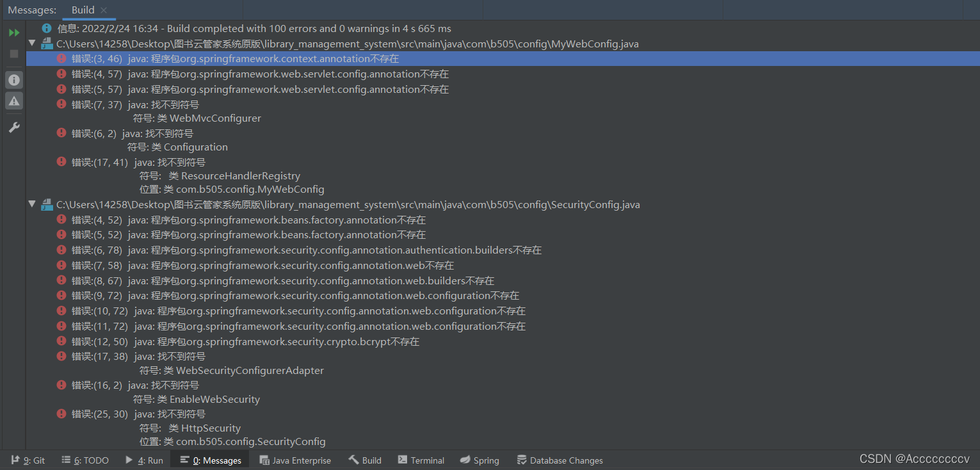Click the Stop build square icon
Screen dimensions: 980x470
(x=14, y=54)
